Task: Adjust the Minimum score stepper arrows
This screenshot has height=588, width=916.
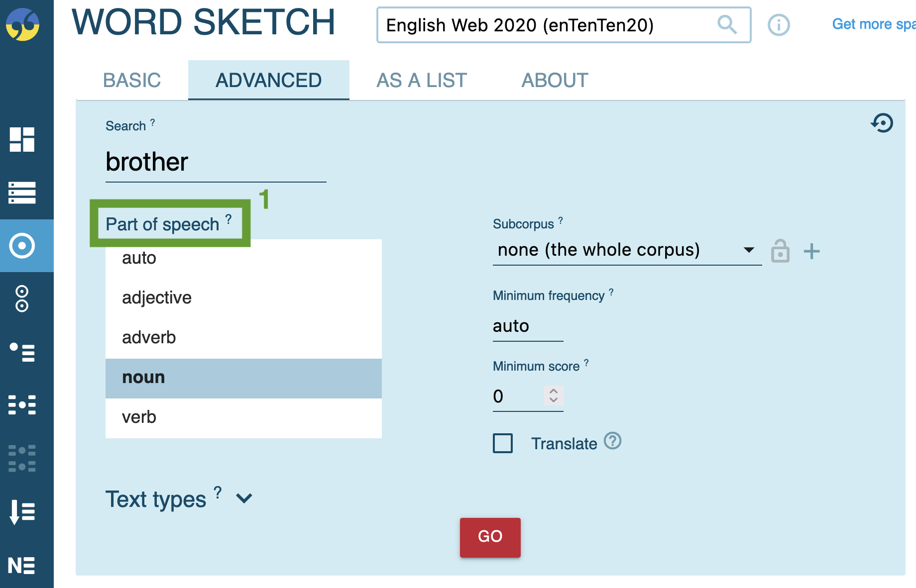Action: click(x=553, y=395)
